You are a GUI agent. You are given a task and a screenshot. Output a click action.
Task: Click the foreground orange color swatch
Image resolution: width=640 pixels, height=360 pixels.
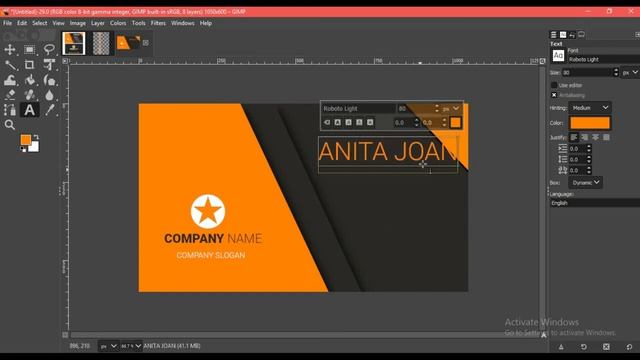point(26,140)
